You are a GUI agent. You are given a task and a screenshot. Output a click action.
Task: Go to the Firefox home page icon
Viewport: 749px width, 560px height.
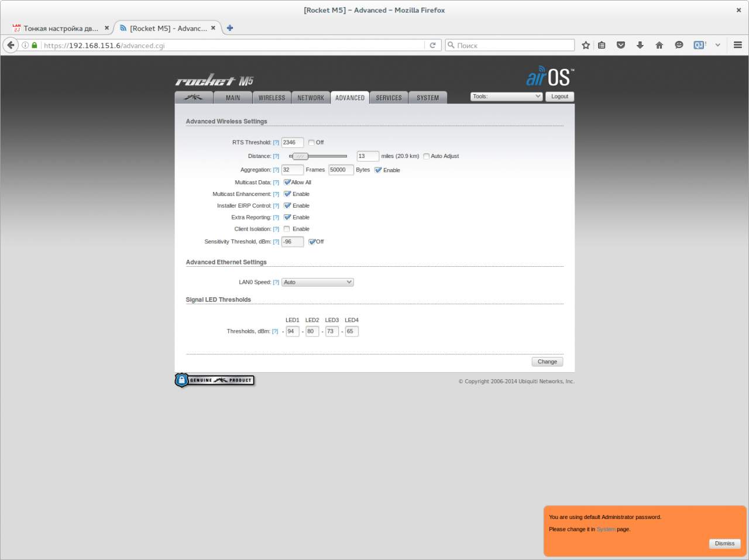659,45
